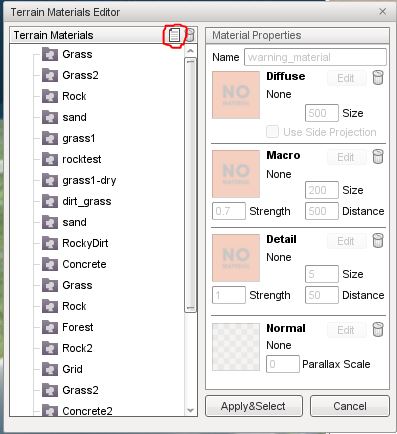Screen dimensions: 397x434
Task: Click the Cancel button
Action: (x=350, y=406)
